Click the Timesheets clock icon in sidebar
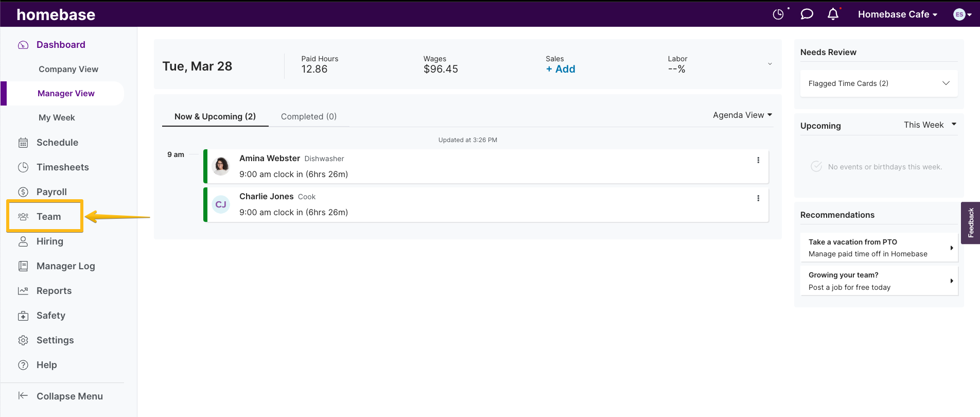The height and width of the screenshot is (417, 980). pyautogui.click(x=23, y=167)
